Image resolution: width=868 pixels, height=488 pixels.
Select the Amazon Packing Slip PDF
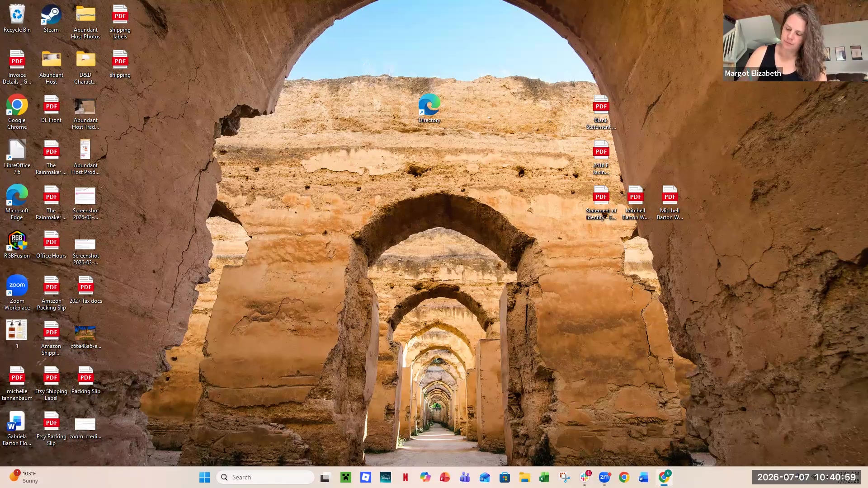pyautogui.click(x=51, y=293)
